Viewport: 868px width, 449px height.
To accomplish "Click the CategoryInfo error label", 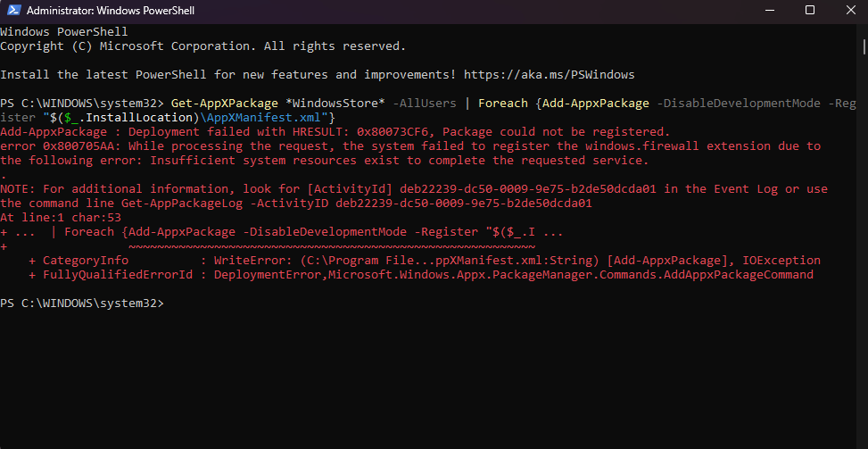I will click(x=85, y=261).
